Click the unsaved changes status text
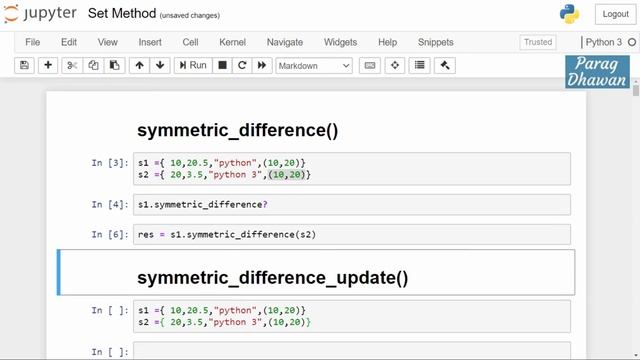 point(190,16)
